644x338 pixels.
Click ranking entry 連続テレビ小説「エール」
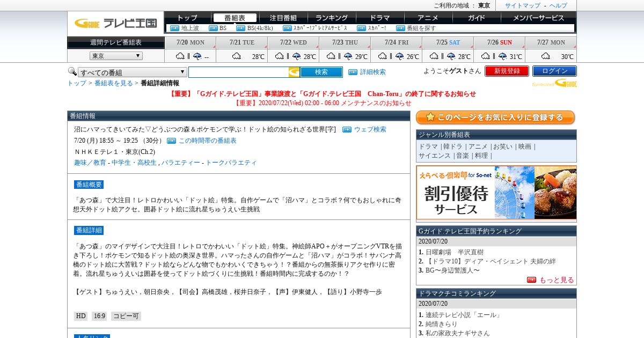pyautogui.click(x=463, y=315)
